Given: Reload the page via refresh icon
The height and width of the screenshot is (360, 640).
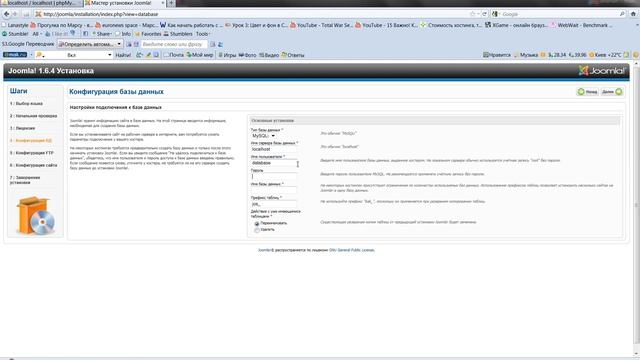Looking at the screenshot, I should (484, 14).
